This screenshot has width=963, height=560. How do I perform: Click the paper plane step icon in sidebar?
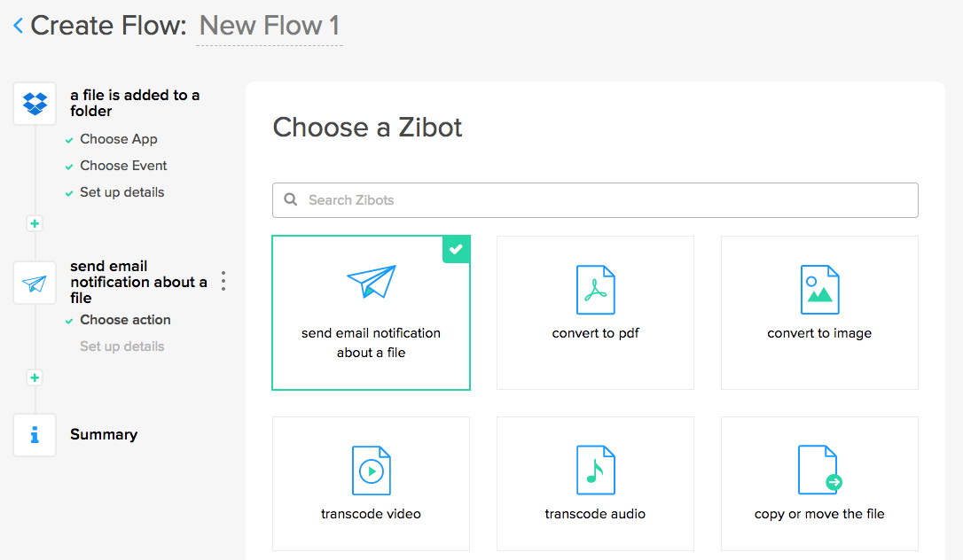pyautogui.click(x=35, y=284)
